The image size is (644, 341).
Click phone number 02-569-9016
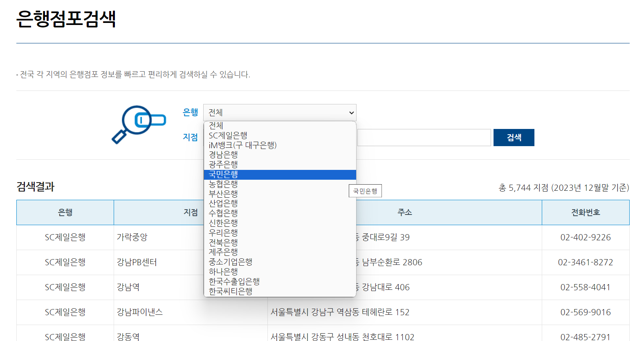(586, 312)
